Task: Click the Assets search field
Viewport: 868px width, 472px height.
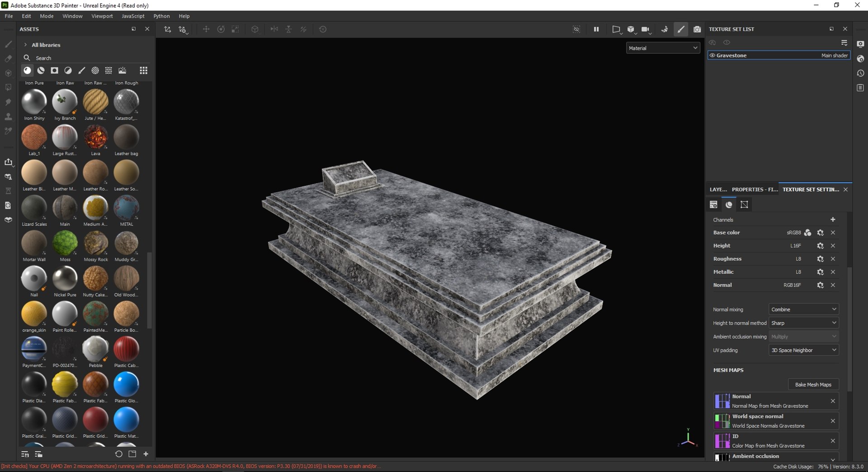Action: [86, 58]
